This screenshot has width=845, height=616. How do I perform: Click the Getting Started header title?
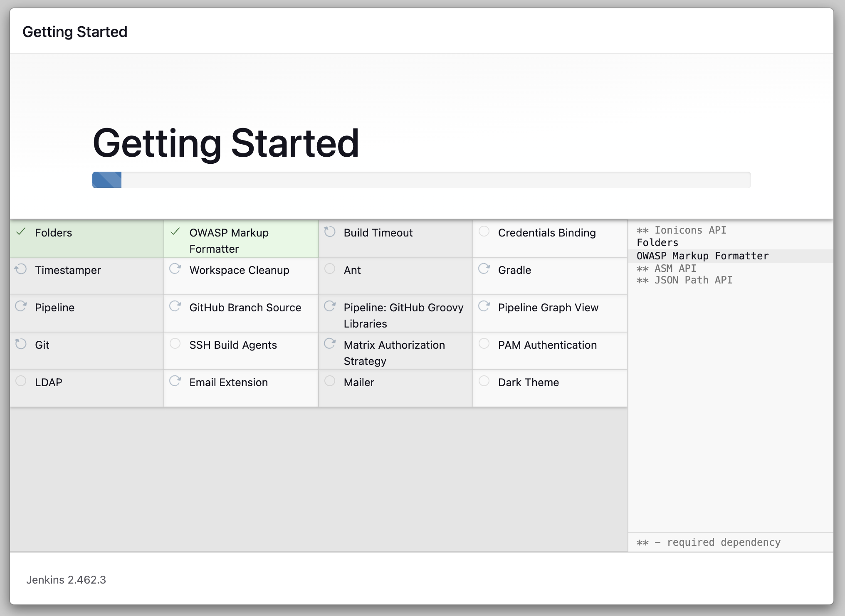[x=75, y=32]
